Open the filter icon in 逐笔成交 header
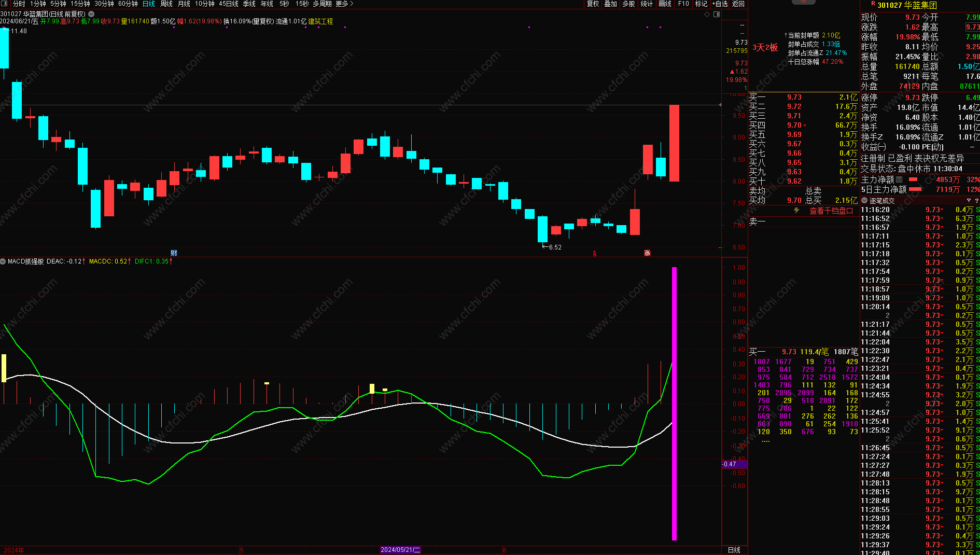 [x=969, y=201]
